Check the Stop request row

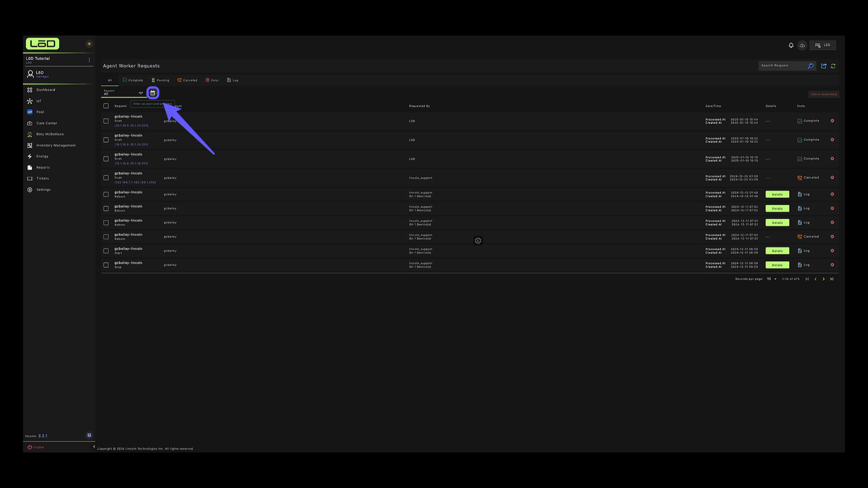(x=106, y=265)
